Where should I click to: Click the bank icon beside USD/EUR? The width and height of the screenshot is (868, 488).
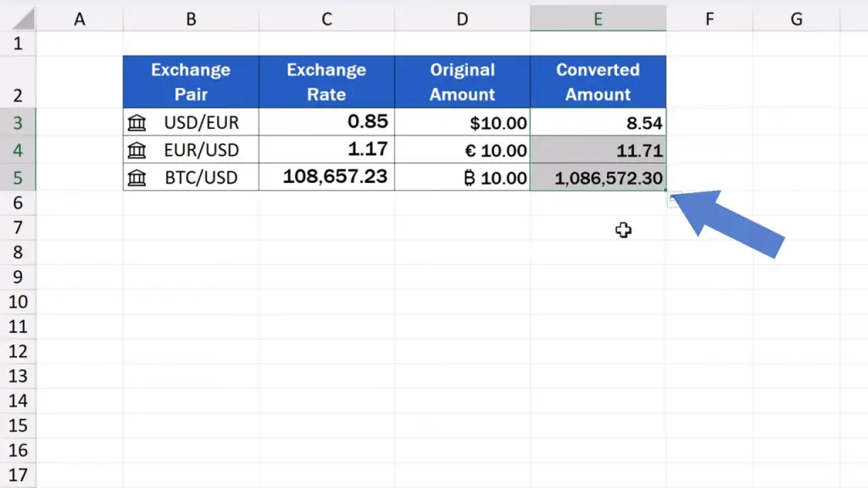pyautogui.click(x=136, y=123)
